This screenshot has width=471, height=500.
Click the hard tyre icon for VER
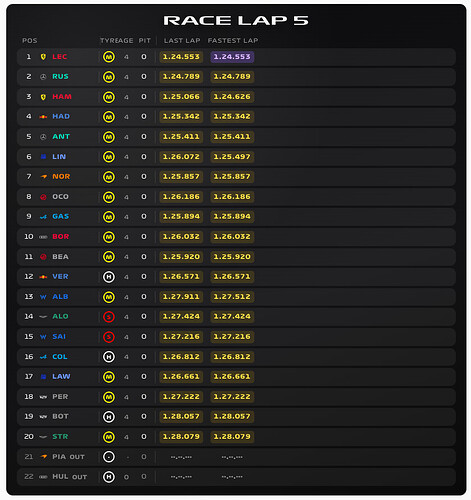(109, 277)
